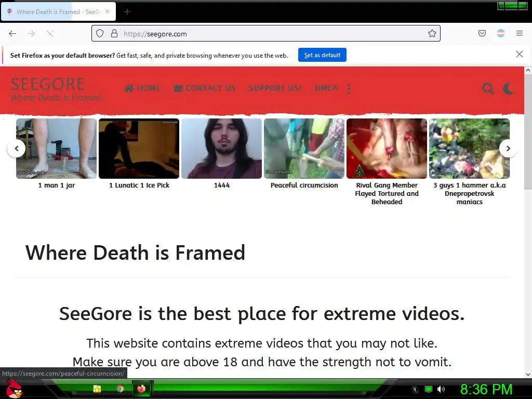This screenshot has width=532, height=399.
Task: Switch to Firefox in the taskbar
Action: coord(141,389)
